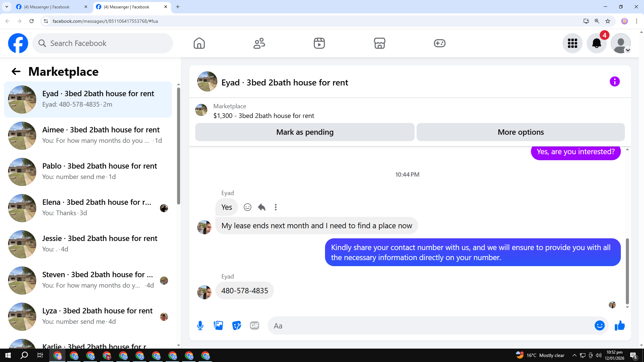
Task: React to Eyad's 'Yes' message
Action: tap(248, 207)
